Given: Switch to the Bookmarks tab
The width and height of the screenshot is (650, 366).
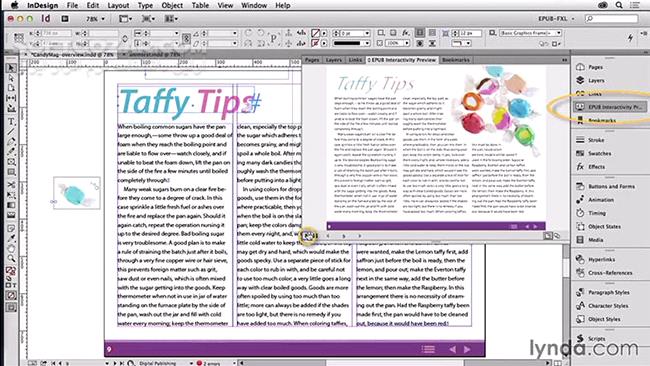Looking at the screenshot, I should tap(456, 60).
